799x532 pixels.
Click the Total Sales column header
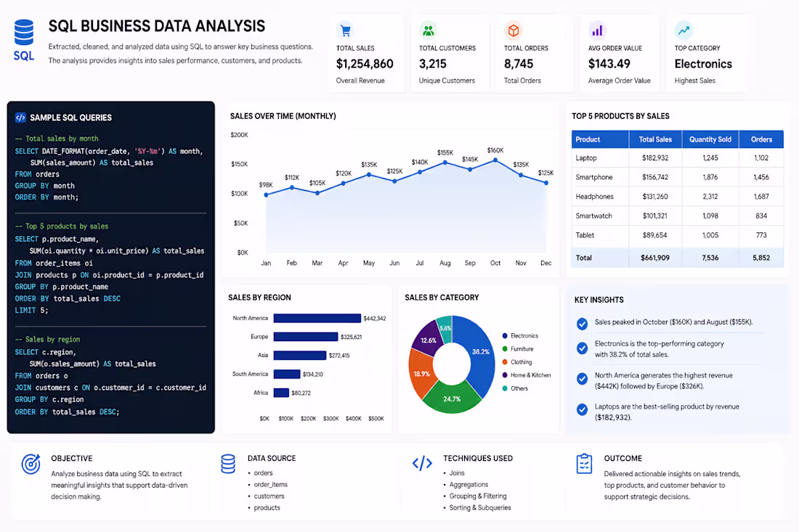click(655, 139)
